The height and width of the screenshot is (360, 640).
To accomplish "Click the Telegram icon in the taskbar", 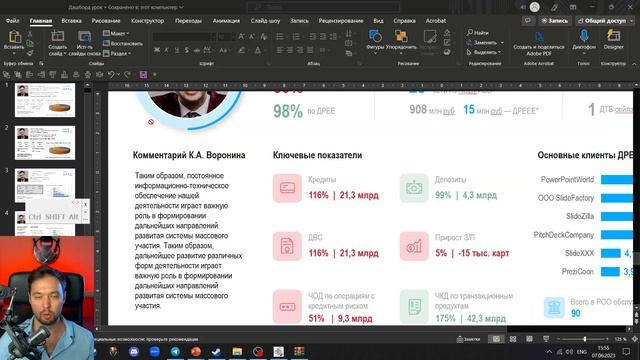I will [175, 351].
